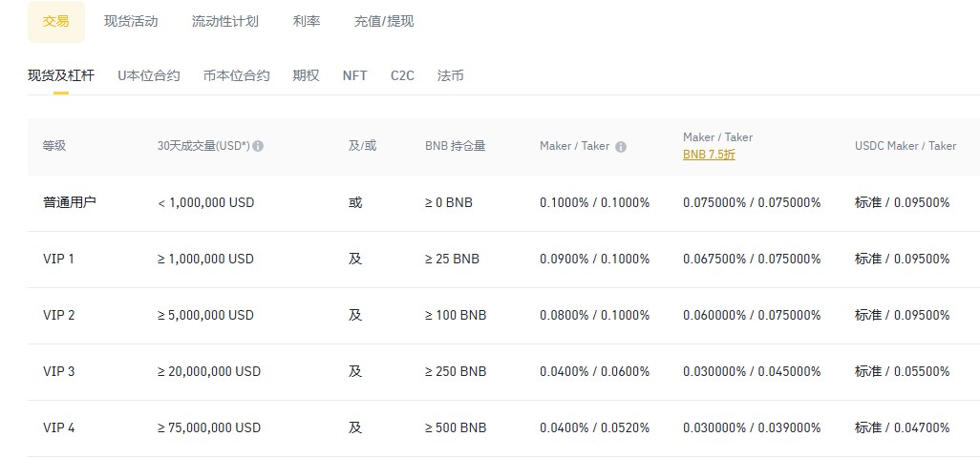Switch to U本位合约 sub-tab

click(x=149, y=75)
